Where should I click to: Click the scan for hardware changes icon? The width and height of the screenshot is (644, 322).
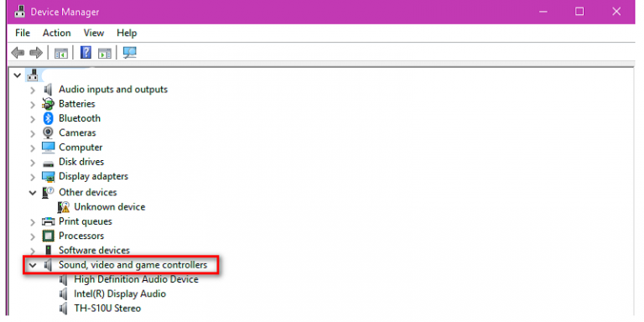click(x=130, y=53)
